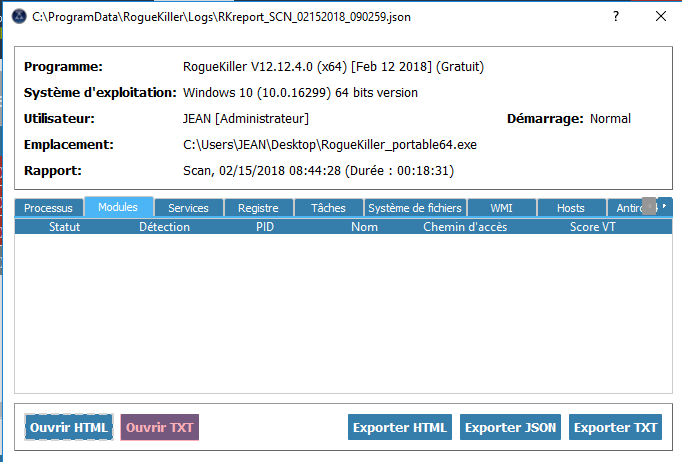Image resolution: width=682 pixels, height=462 pixels.
Task: Open the Tâches tab
Action: coord(328,208)
